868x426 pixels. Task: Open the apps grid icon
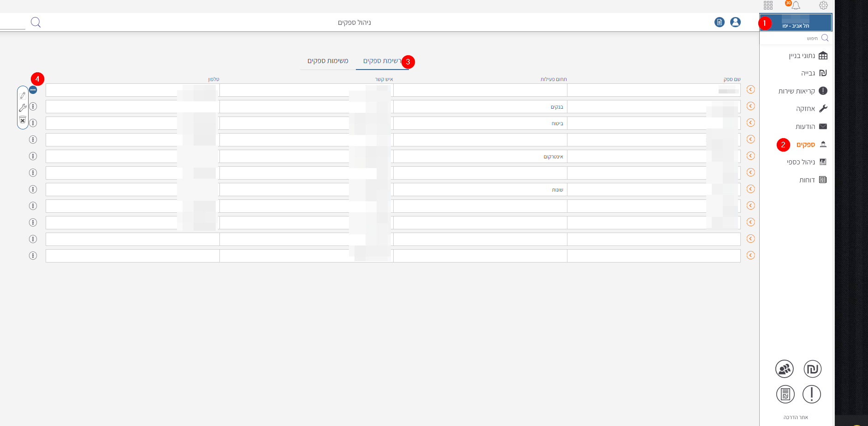(768, 6)
